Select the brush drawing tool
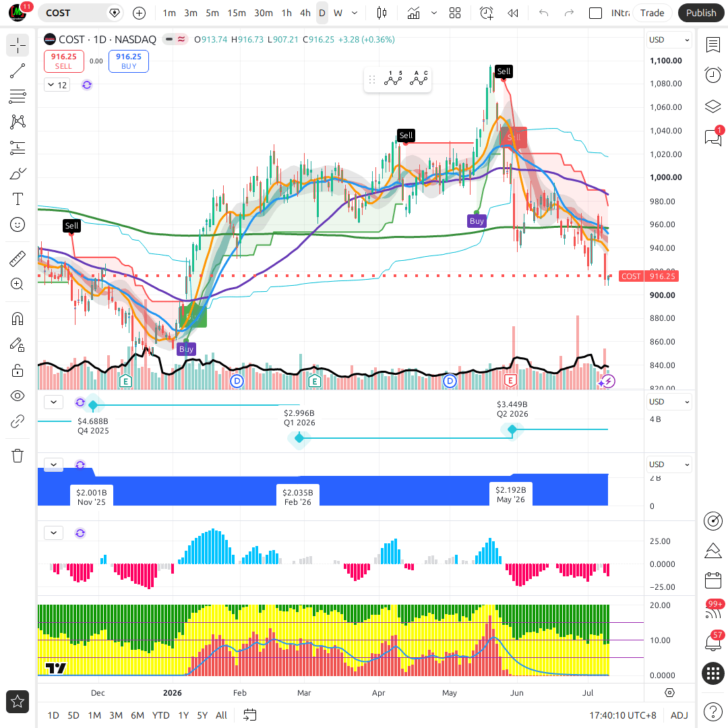The width and height of the screenshot is (728, 728). coord(18,174)
